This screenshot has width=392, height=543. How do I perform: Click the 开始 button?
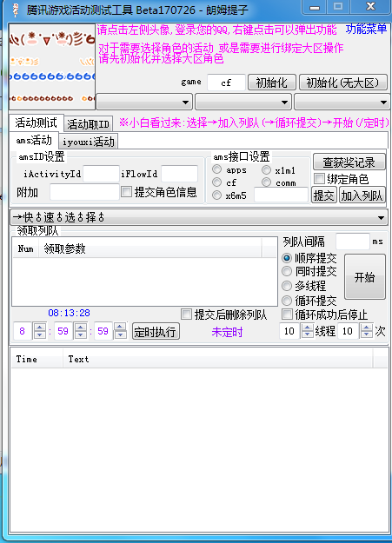point(364,276)
